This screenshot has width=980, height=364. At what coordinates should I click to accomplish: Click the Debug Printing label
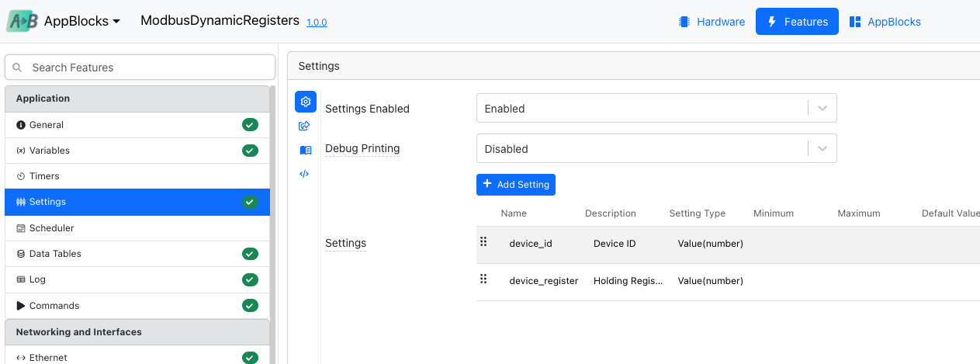(362, 148)
